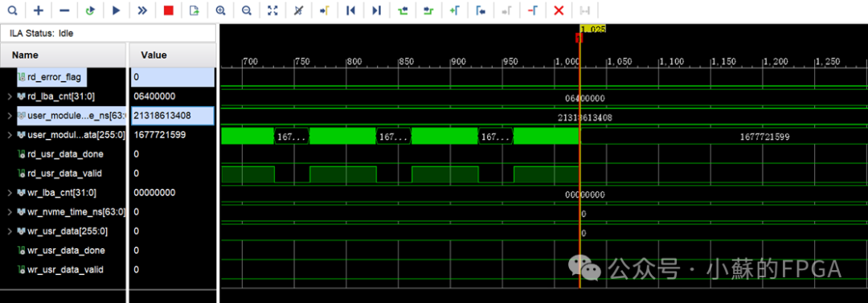The image size is (868, 303).
Task: Run trigger for the ILA core
Action: pyautogui.click(x=117, y=10)
